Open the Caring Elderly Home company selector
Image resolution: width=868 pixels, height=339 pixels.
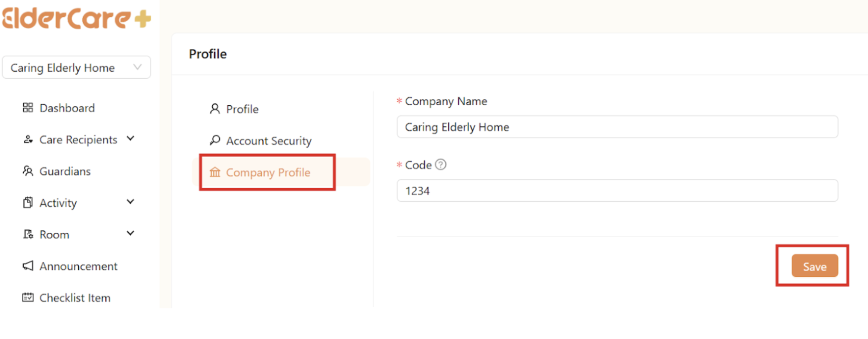(77, 67)
